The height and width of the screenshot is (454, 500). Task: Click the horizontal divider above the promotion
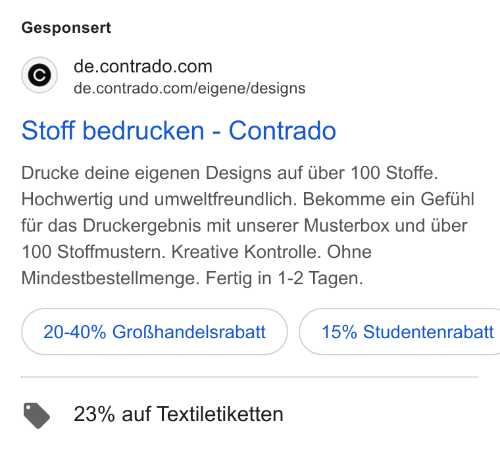pyautogui.click(x=250, y=377)
